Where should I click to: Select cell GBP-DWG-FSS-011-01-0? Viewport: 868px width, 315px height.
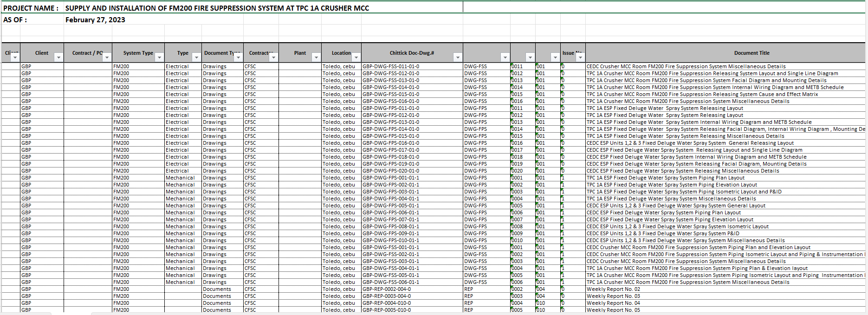[x=412, y=66]
